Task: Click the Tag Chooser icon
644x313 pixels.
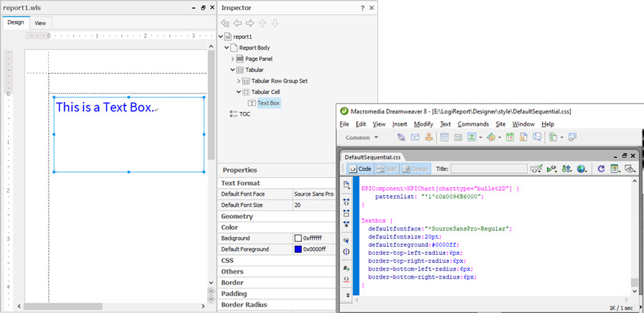Action: pyautogui.click(x=572, y=137)
